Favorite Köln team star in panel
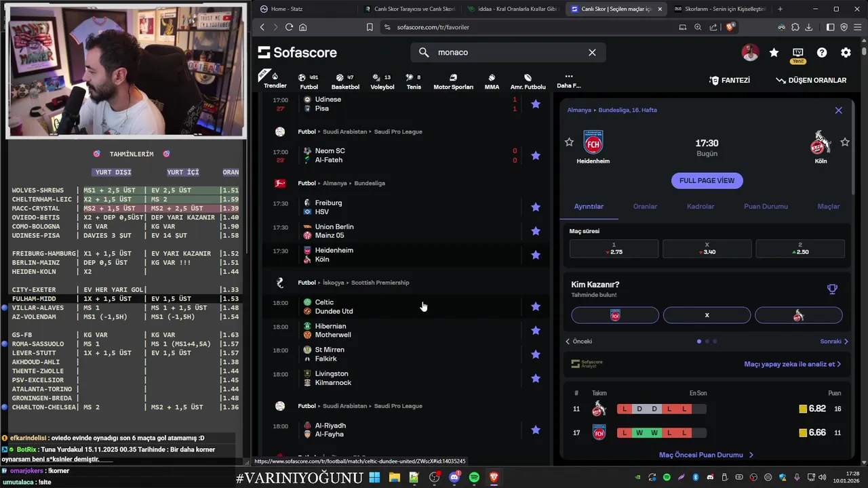The image size is (868, 488). point(845,142)
